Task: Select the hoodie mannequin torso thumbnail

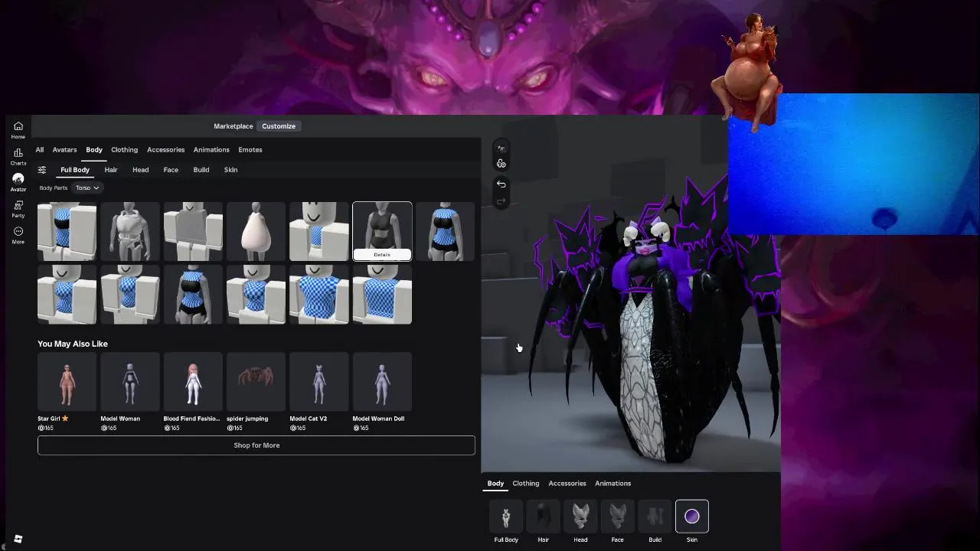Action: tap(130, 232)
